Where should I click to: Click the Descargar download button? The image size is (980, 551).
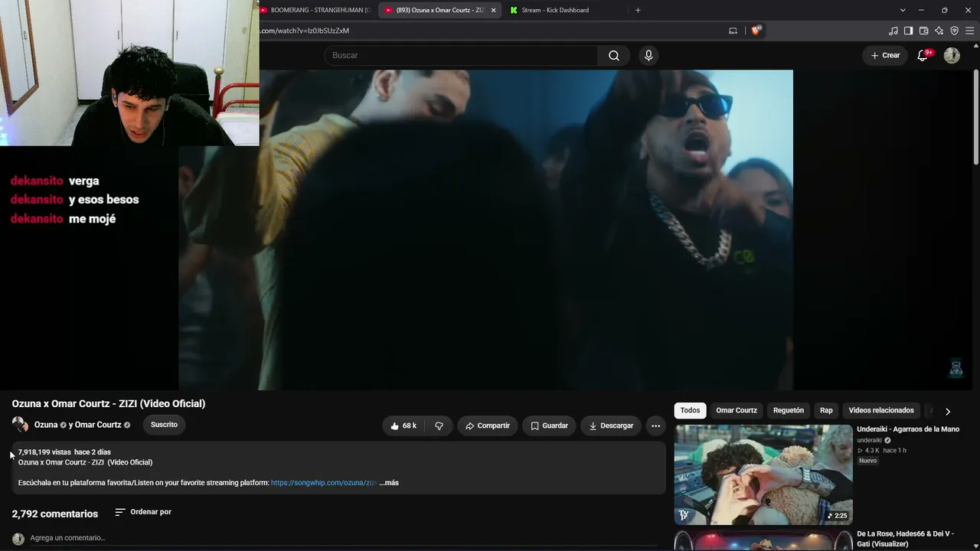click(x=611, y=425)
